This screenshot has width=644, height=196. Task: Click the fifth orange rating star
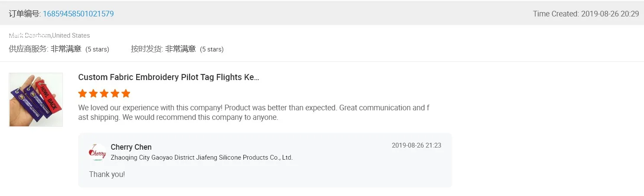tap(126, 93)
